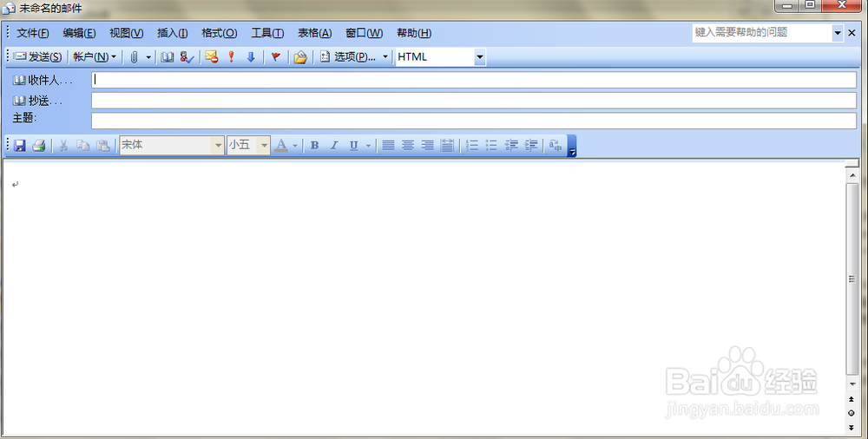This screenshot has width=868, height=439.
Task: Open the 帮助(H) menu
Action: [x=413, y=33]
